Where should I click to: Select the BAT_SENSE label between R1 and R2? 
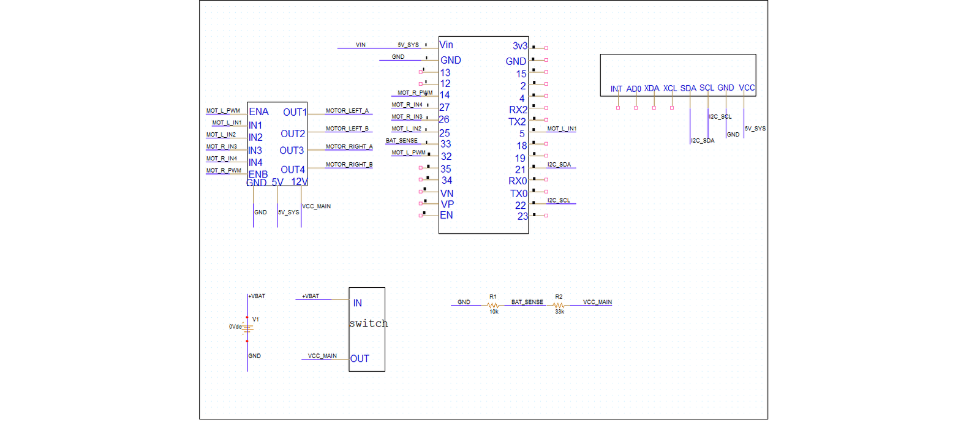527,302
